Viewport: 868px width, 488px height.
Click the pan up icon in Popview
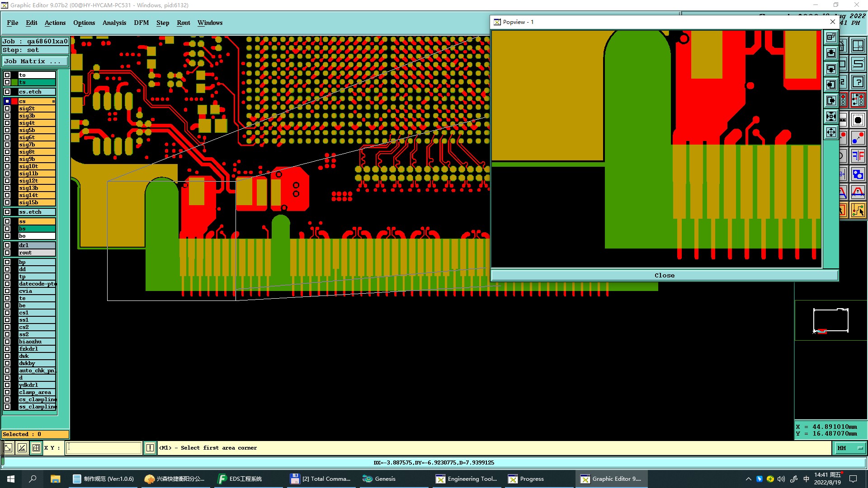tap(831, 53)
